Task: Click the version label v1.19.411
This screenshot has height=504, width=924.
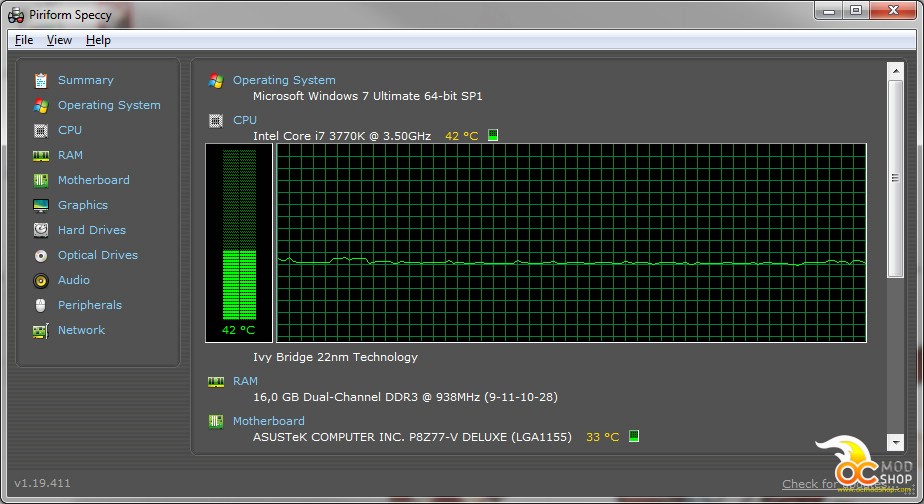Action: (x=42, y=483)
